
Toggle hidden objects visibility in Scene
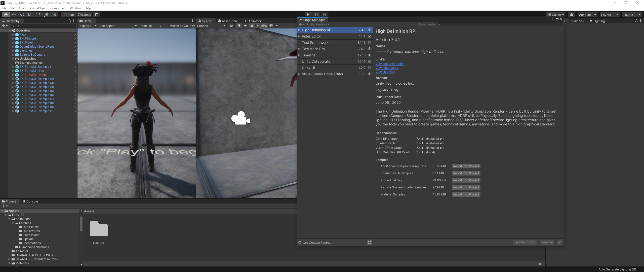click(x=264, y=26)
